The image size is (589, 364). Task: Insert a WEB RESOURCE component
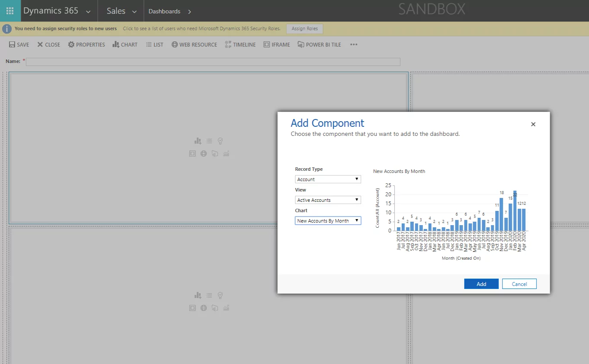pyautogui.click(x=194, y=44)
